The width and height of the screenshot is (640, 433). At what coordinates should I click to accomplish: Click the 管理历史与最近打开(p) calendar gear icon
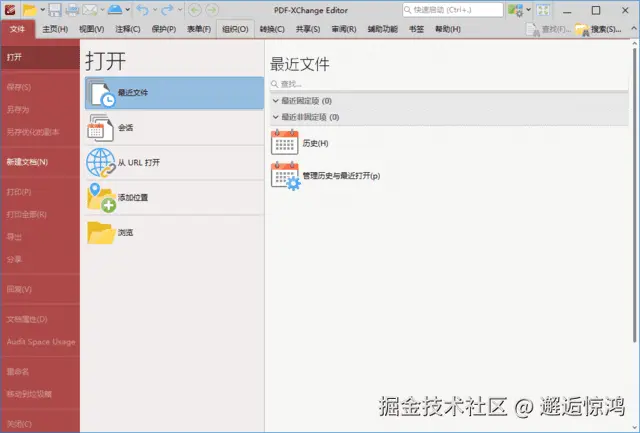tap(286, 175)
